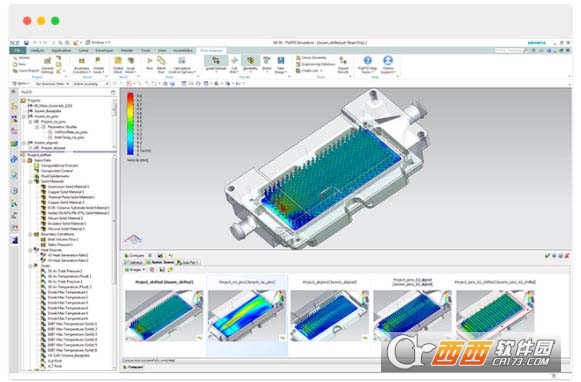Open the Menu dropdown

point(21,84)
